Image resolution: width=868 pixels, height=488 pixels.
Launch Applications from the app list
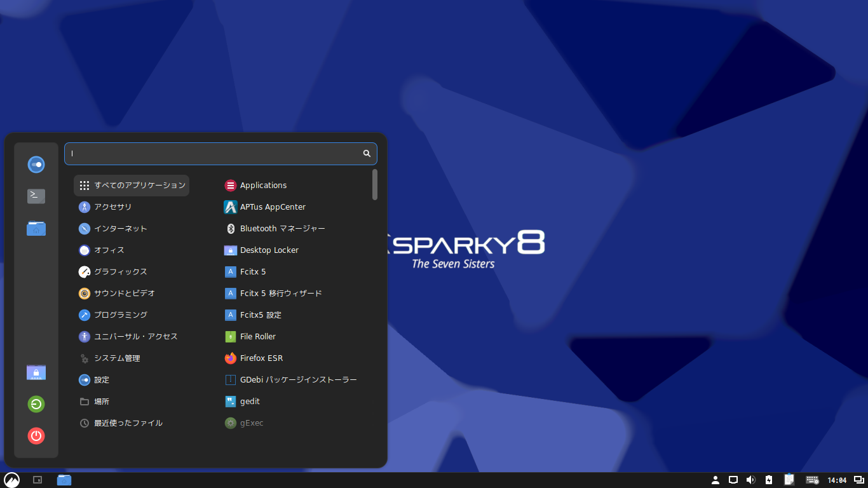pos(294,186)
